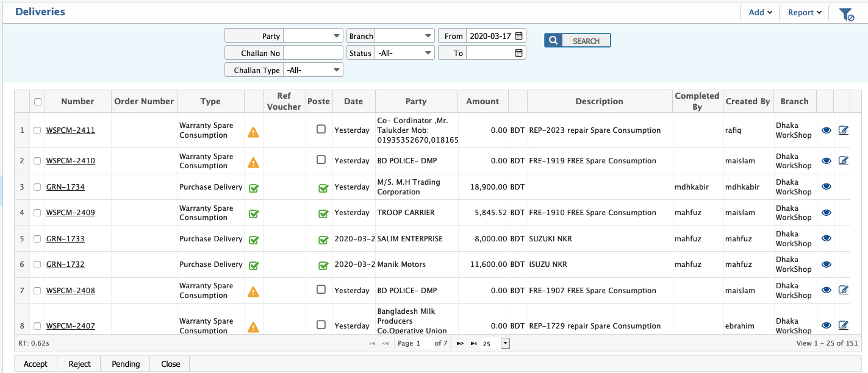Open the Add menu

click(x=760, y=12)
